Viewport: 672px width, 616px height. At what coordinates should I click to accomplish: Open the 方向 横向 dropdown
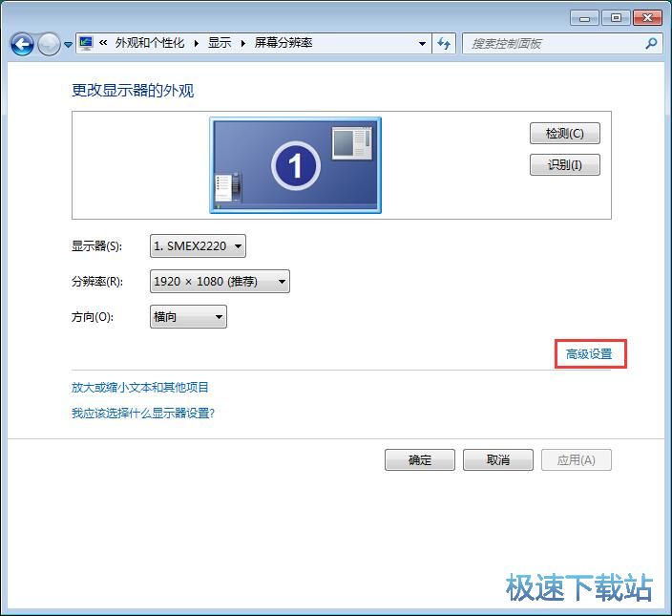click(x=188, y=317)
